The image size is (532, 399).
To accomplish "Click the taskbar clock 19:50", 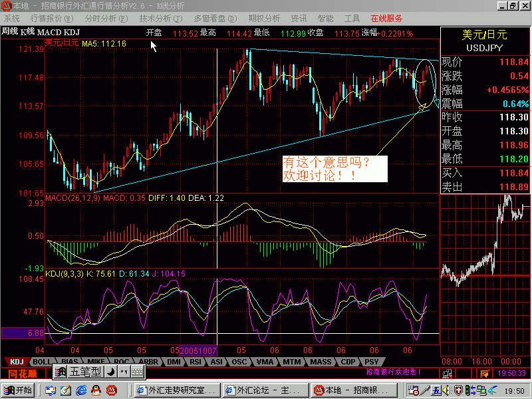I will pos(514,391).
